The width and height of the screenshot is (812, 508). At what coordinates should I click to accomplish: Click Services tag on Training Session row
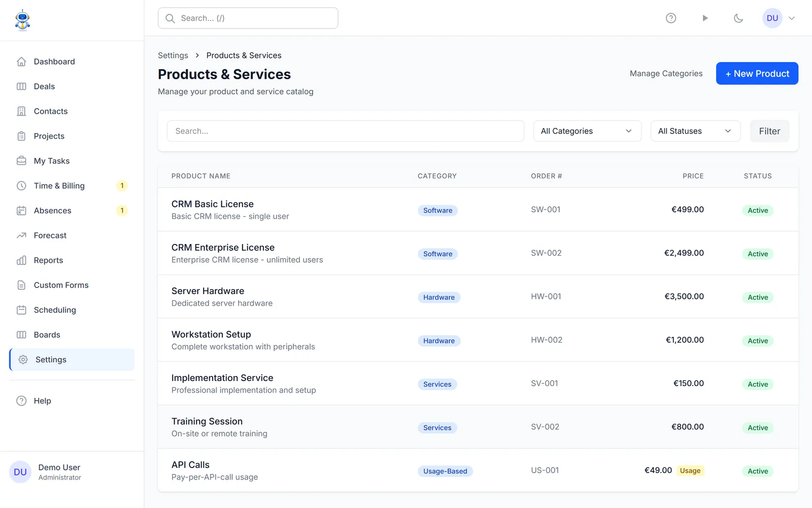(x=437, y=428)
